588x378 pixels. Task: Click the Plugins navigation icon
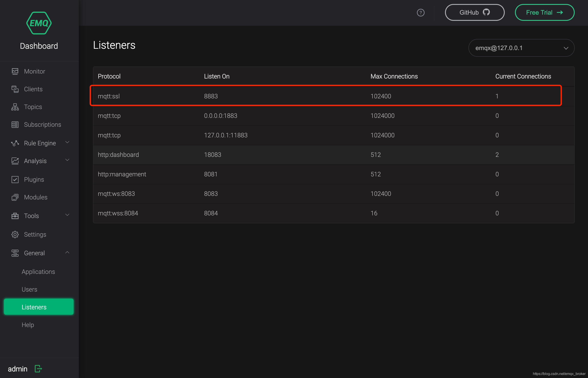point(15,179)
